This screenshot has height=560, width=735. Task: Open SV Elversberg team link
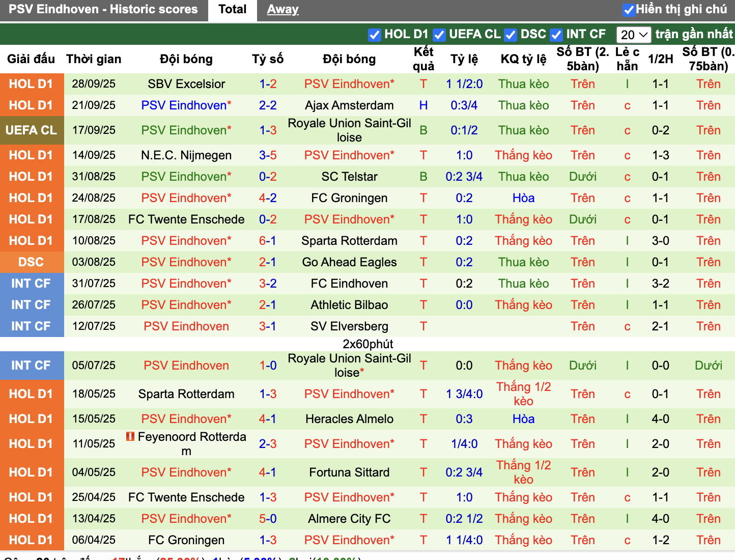click(x=349, y=326)
